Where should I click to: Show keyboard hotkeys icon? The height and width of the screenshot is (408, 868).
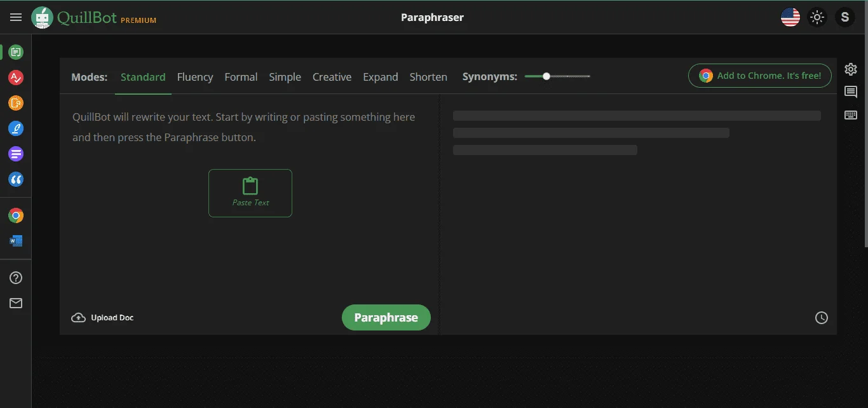[851, 115]
